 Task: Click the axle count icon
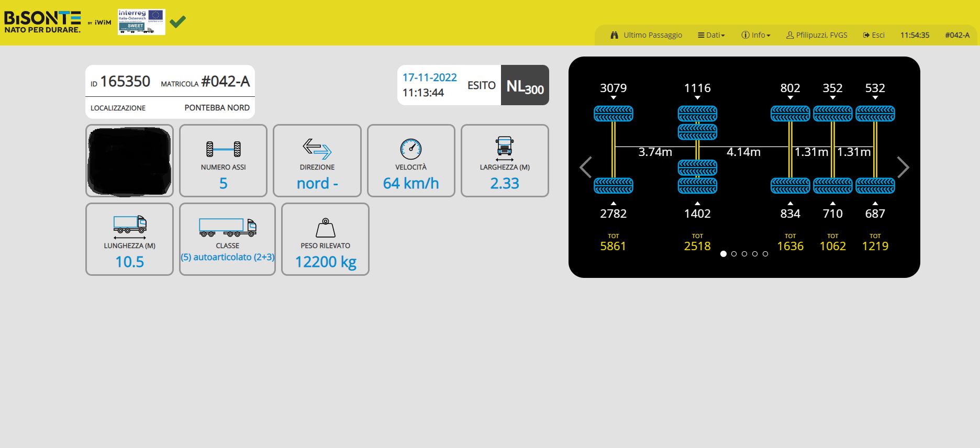[223, 149]
